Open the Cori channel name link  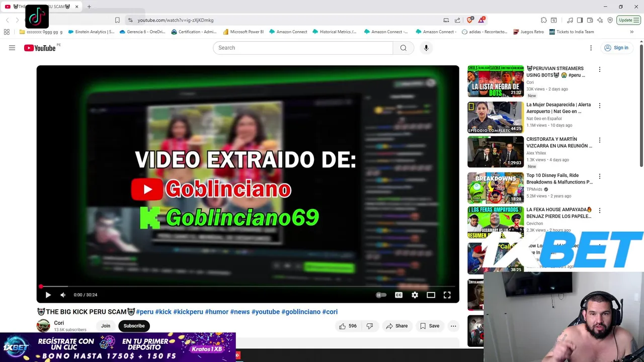[x=59, y=323]
